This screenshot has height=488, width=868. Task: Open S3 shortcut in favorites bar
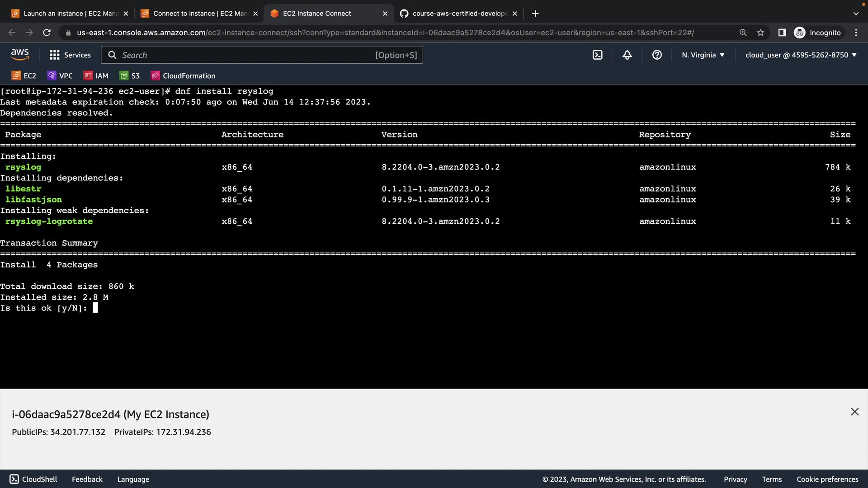pyautogui.click(x=130, y=76)
